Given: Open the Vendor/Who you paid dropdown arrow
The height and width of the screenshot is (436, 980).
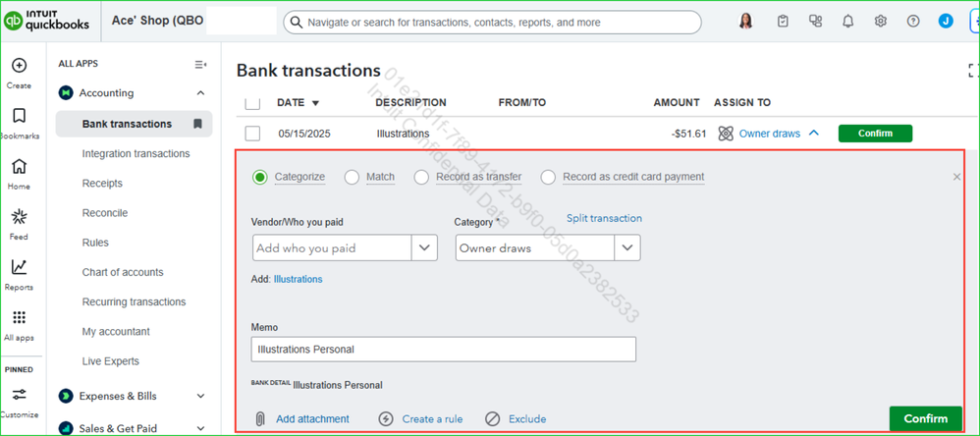Looking at the screenshot, I should [424, 248].
